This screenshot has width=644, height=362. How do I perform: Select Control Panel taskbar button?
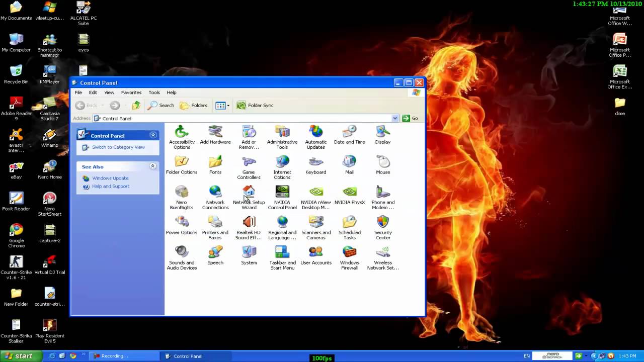196,356
